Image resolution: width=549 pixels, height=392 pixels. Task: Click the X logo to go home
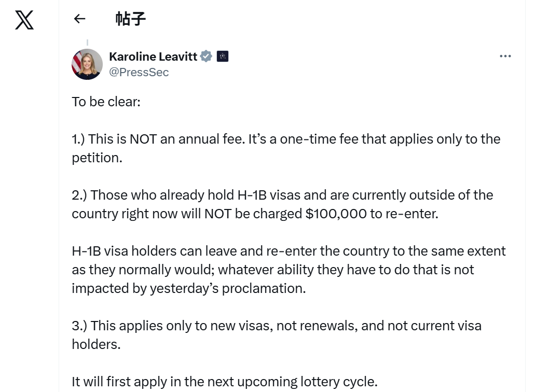point(24,20)
